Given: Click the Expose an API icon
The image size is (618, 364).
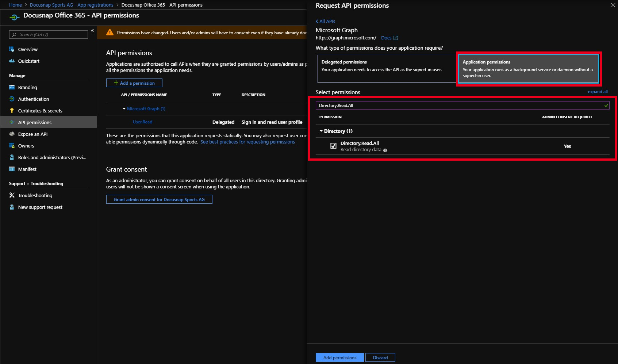Looking at the screenshot, I should tap(12, 134).
